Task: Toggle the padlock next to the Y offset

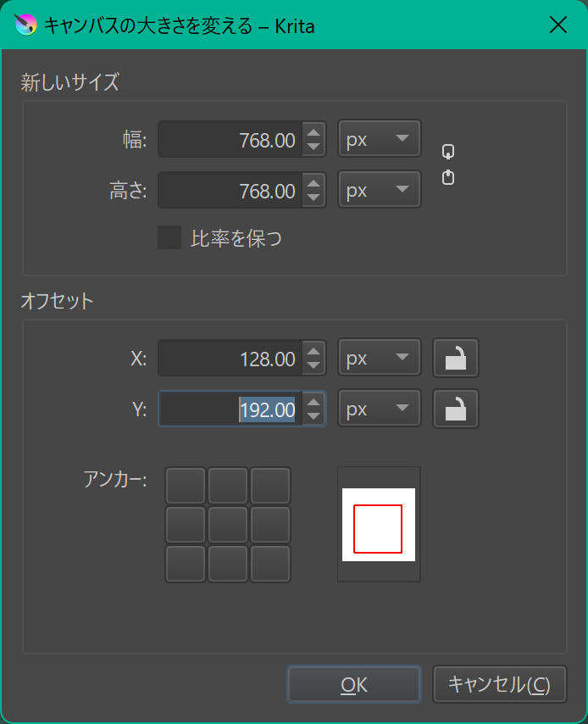Action: click(x=455, y=408)
